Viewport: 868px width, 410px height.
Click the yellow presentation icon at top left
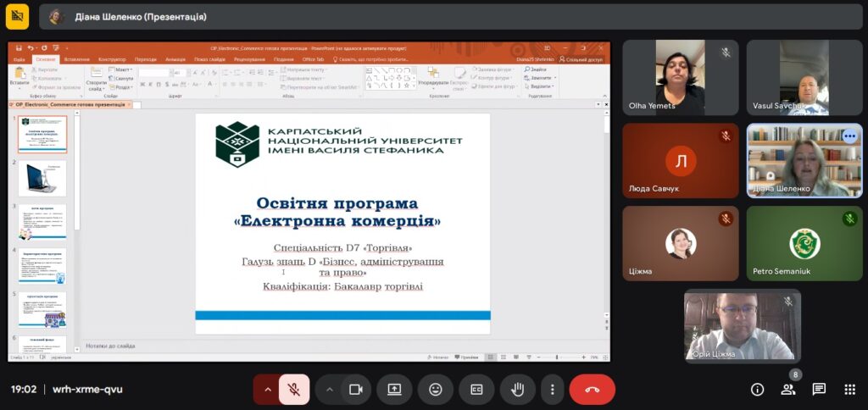click(x=17, y=16)
